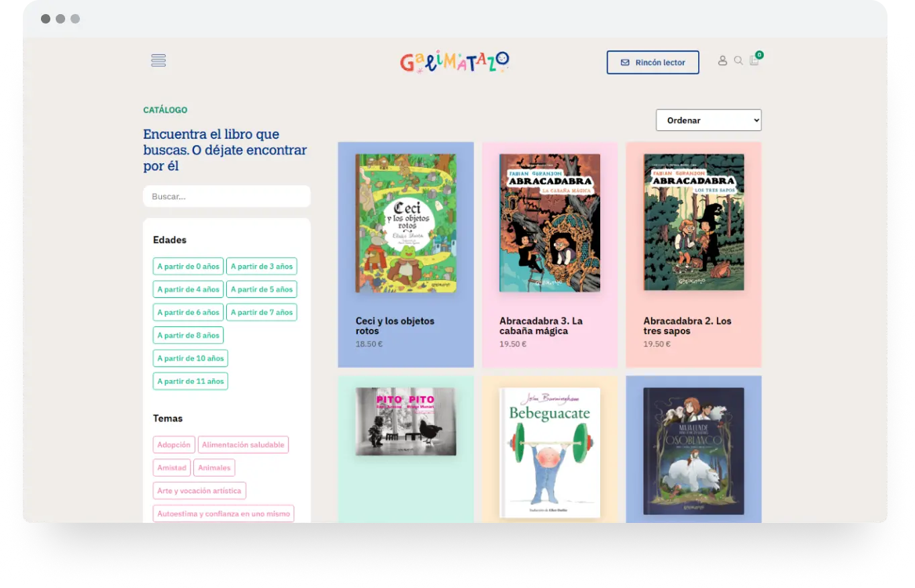Viewport: 915px width, 588px height.
Task: Click the search magnifier icon in header
Action: (738, 60)
